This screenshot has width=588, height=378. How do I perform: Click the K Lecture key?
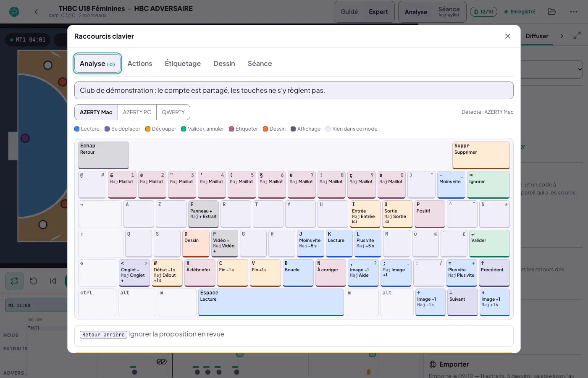339,244
